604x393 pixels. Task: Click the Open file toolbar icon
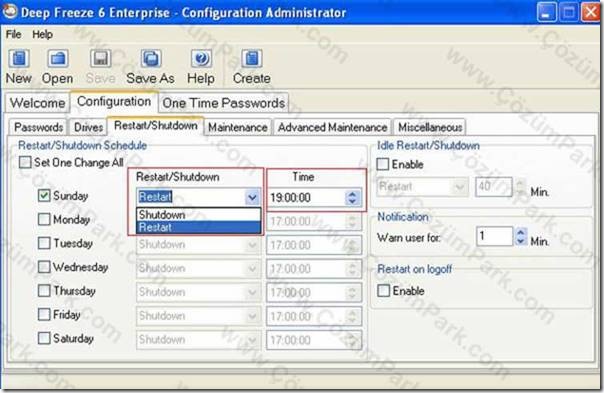click(58, 59)
